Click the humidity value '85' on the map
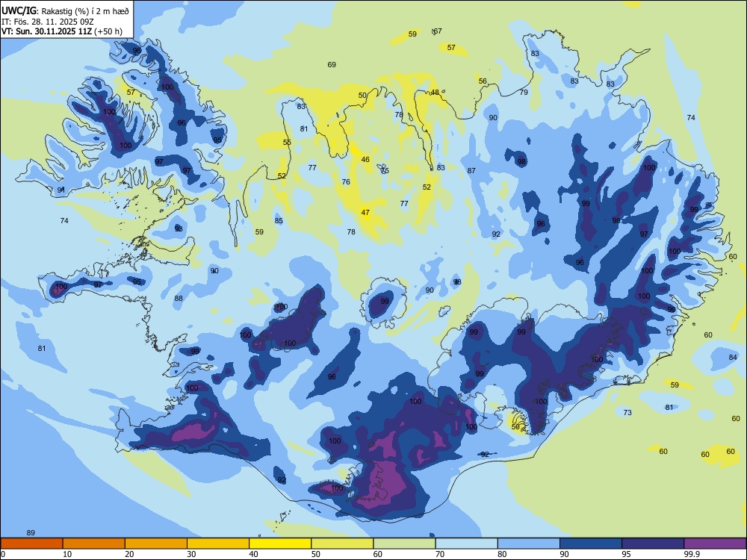The height and width of the screenshot is (560, 747). coord(279,220)
